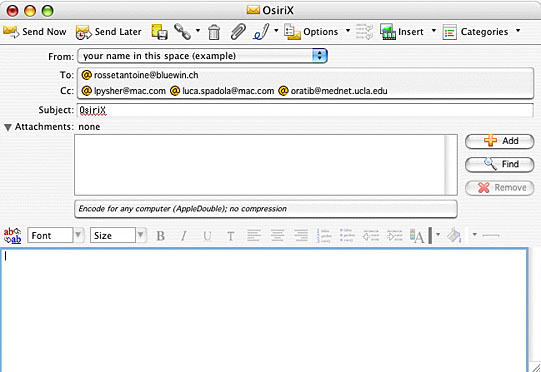Toggle the fixed-width T font icon

pos(230,236)
